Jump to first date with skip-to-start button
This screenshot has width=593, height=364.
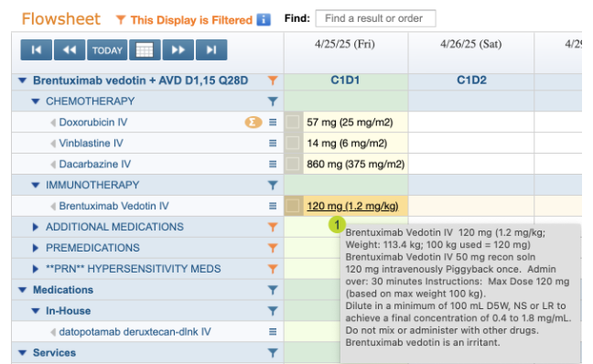point(37,50)
